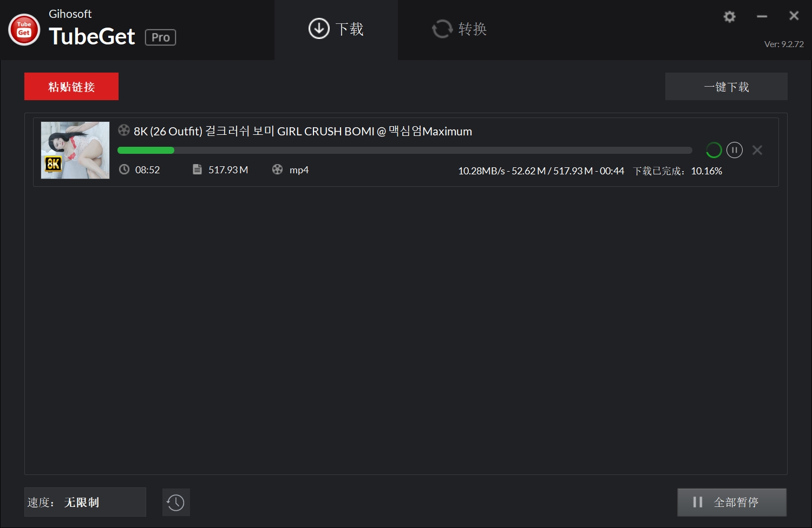
Task: Open settings via the gear icon
Action: pyautogui.click(x=729, y=16)
